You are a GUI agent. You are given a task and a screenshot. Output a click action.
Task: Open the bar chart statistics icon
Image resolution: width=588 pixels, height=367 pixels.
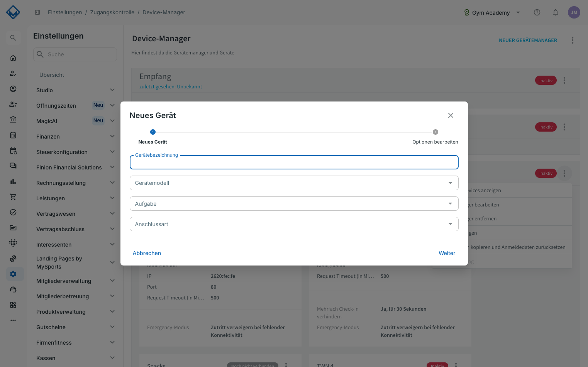[13, 181]
